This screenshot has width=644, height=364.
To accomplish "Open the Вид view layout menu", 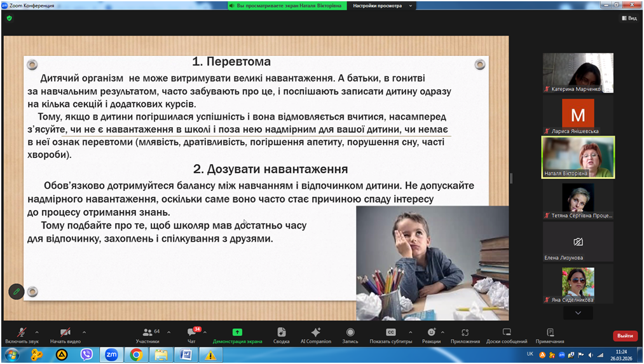I will point(629,18).
